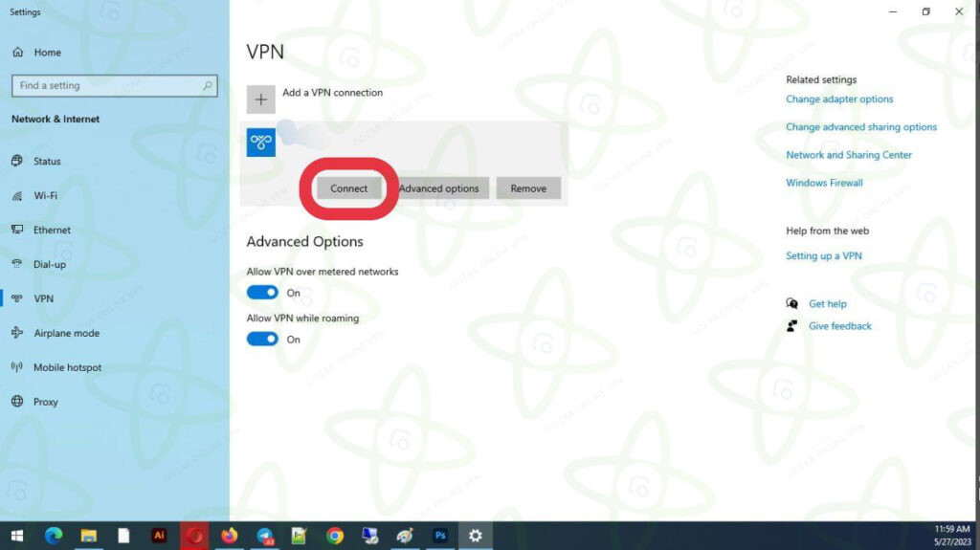This screenshot has width=980, height=550.
Task: Remove the VPN connection
Action: 528,188
